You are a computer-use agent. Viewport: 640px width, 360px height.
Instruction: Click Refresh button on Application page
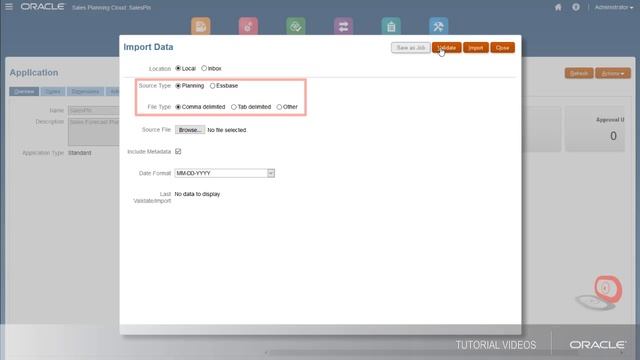pos(579,73)
